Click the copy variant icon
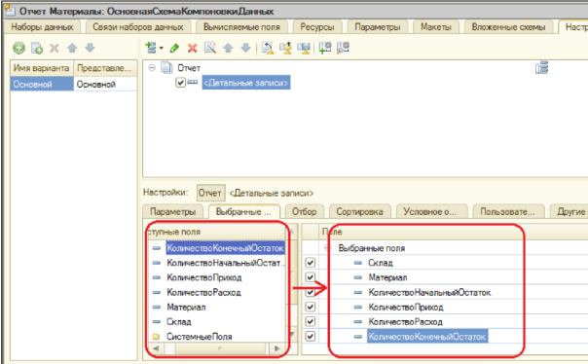Viewport: 588px width, 364px height. pos(37,48)
